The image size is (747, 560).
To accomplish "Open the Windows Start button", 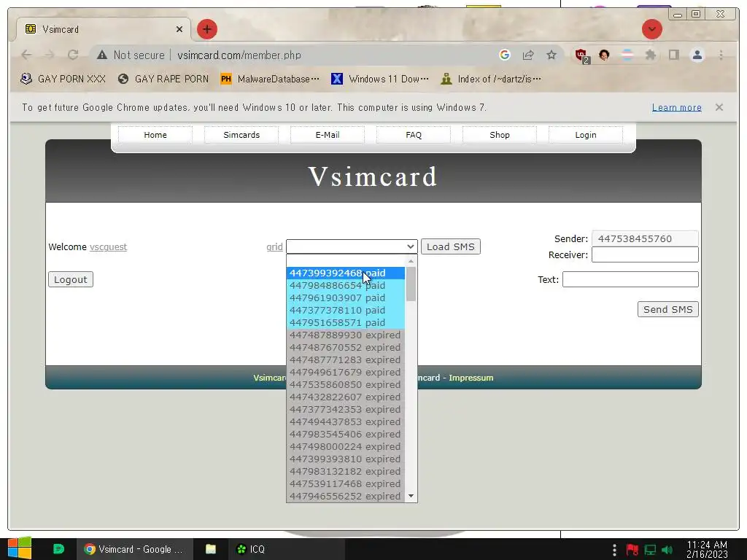I will (20, 549).
